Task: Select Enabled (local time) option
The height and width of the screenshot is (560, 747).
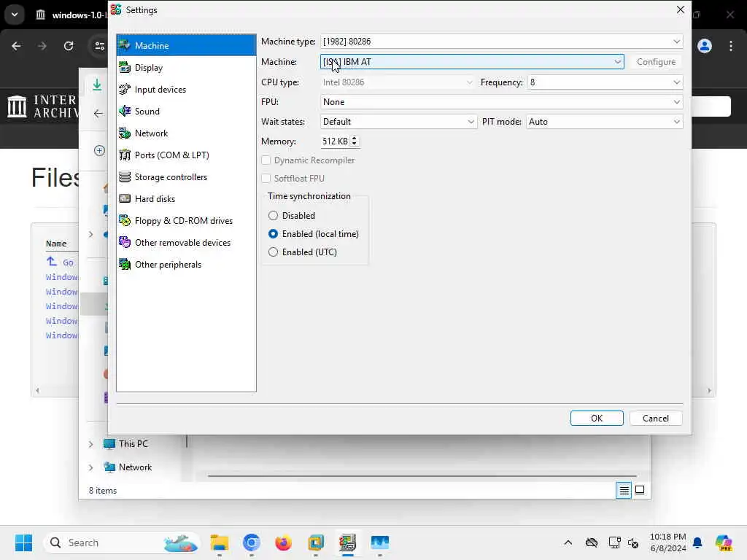Action: [x=273, y=234]
